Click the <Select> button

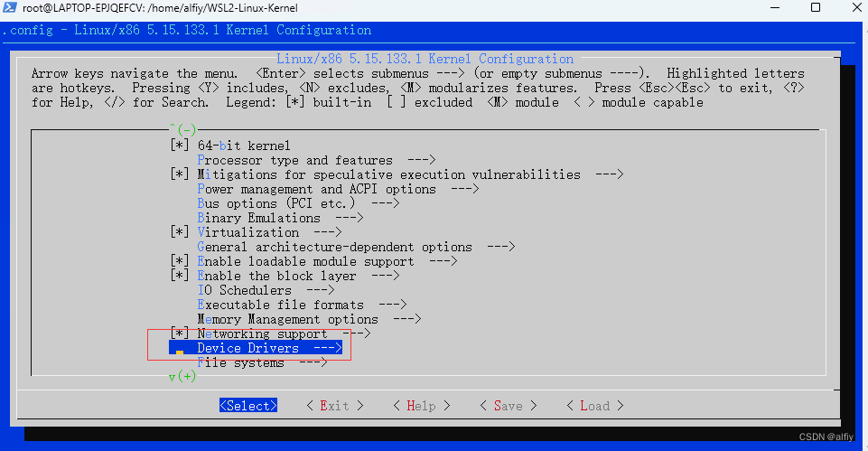click(248, 406)
